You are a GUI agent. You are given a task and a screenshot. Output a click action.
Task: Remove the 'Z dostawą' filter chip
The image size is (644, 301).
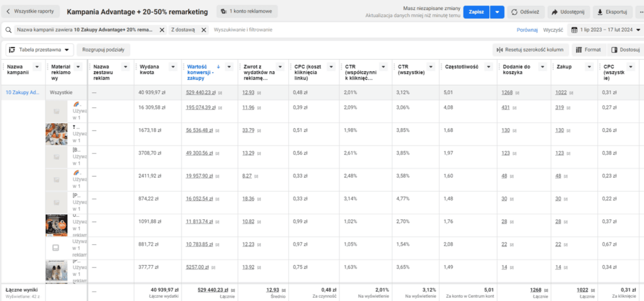click(x=203, y=30)
